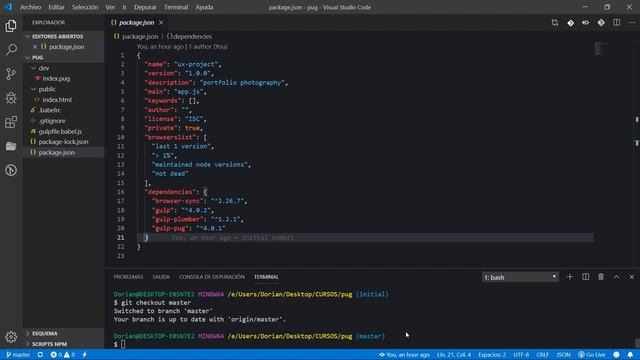Open the Debug view icon
The height and width of the screenshot is (360, 640).
(x=11, y=98)
